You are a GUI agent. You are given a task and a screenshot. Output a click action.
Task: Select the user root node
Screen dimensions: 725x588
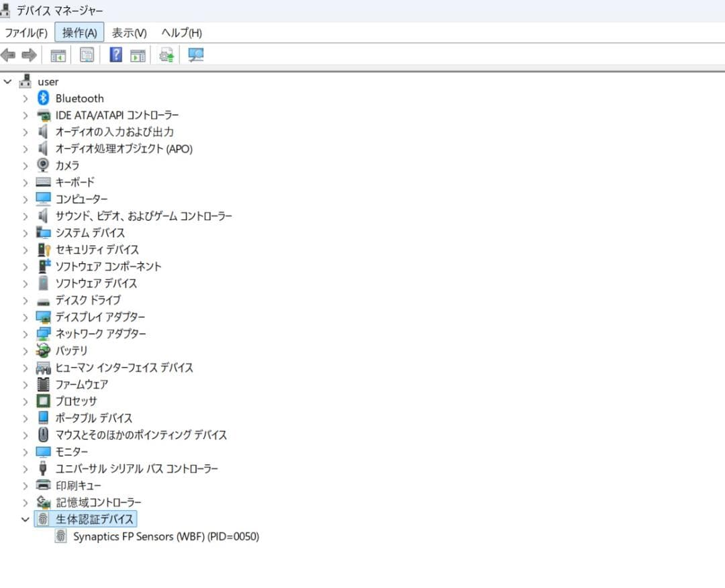tap(48, 81)
